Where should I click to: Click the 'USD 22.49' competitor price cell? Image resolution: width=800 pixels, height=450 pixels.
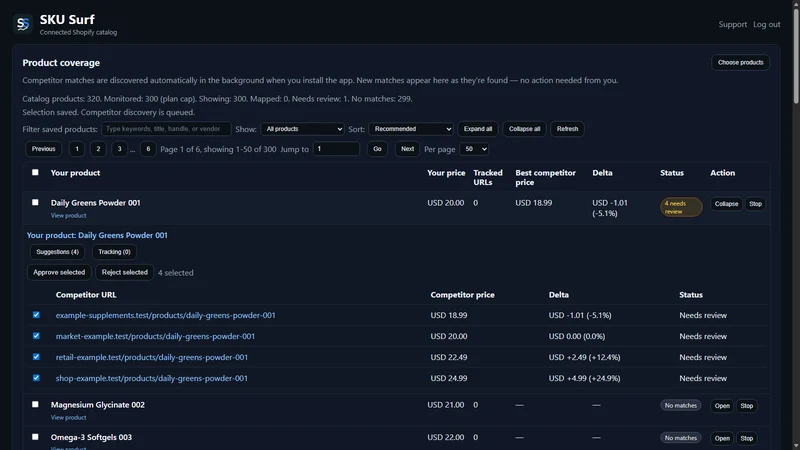pos(448,357)
